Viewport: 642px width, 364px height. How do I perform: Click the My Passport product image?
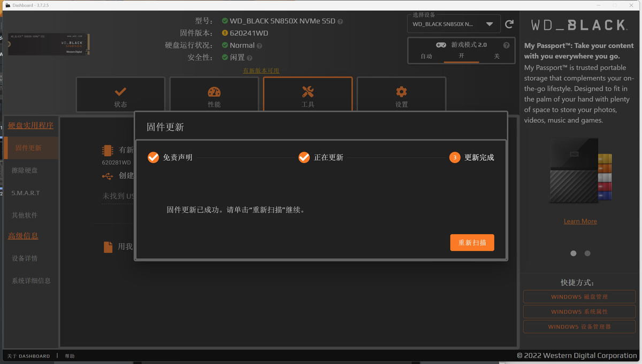[580, 170]
